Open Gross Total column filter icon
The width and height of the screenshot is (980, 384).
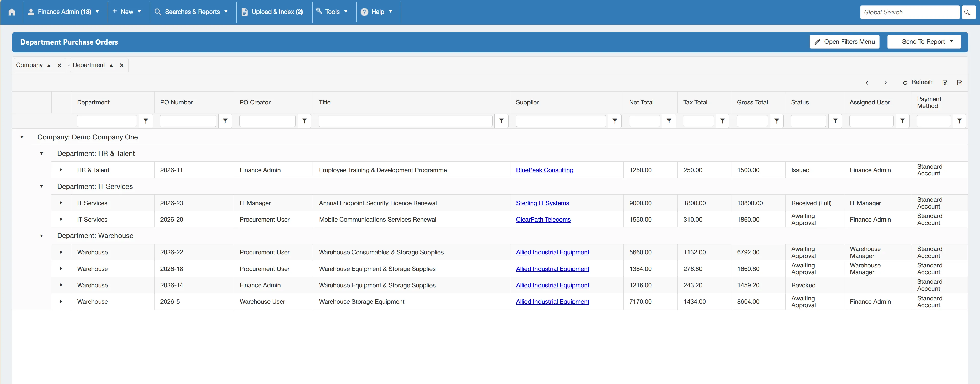(x=777, y=121)
